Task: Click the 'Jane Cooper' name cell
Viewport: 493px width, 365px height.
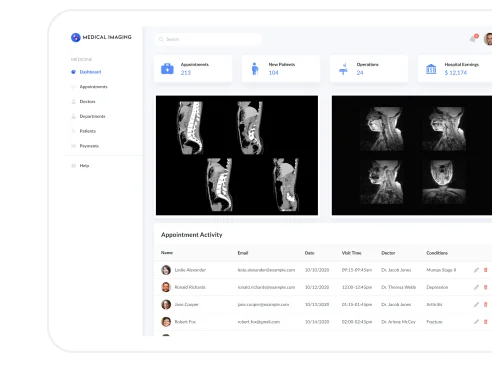Action: coord(186,304)
